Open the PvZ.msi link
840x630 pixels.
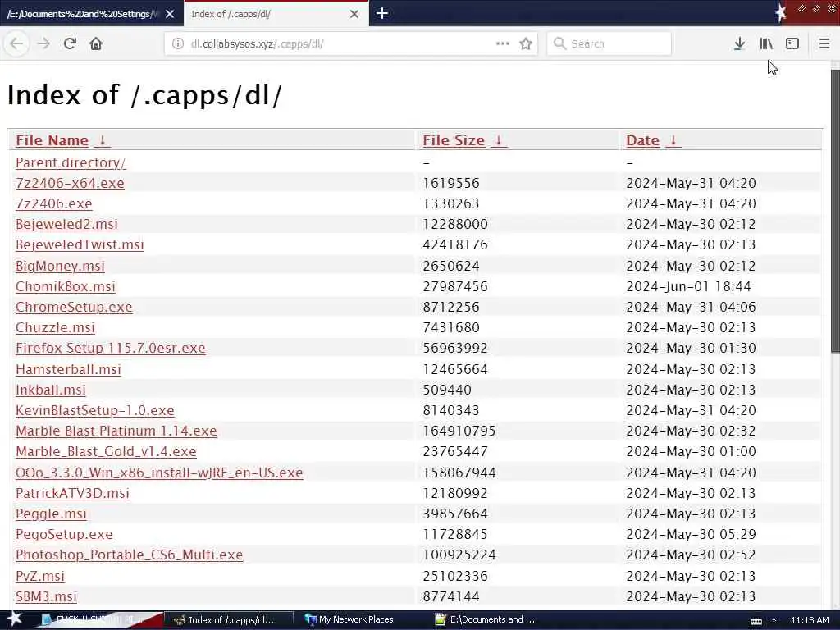[x=40, y=576]
